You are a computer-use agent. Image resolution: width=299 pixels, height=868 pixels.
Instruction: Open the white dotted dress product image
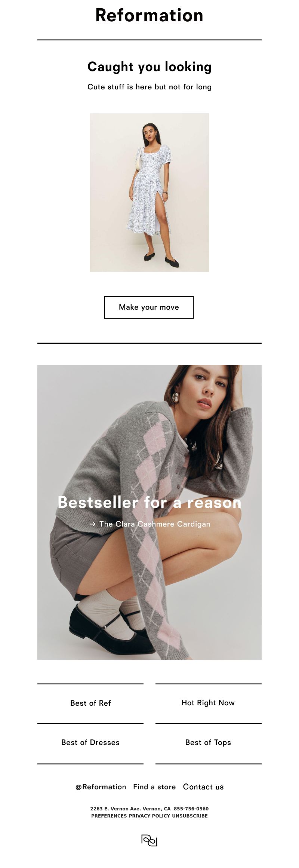click(x=149, y=193)
